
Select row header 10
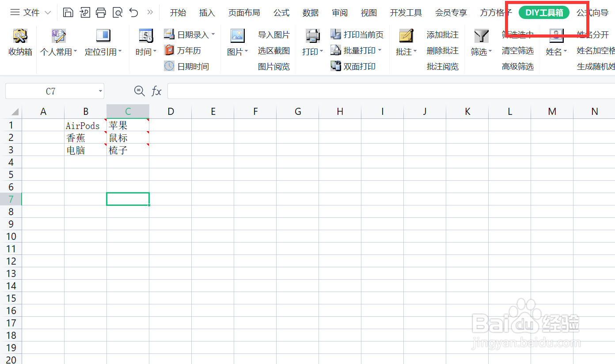(11, 236)
